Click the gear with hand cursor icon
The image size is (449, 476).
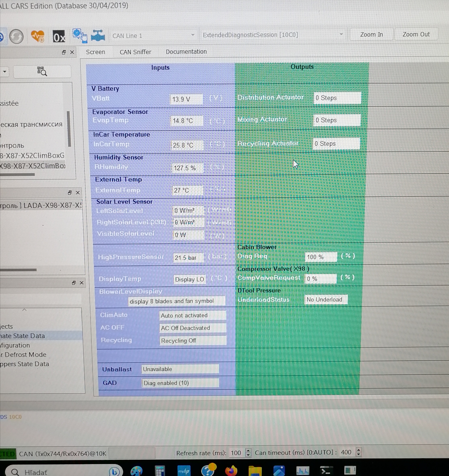click(80, 36)
